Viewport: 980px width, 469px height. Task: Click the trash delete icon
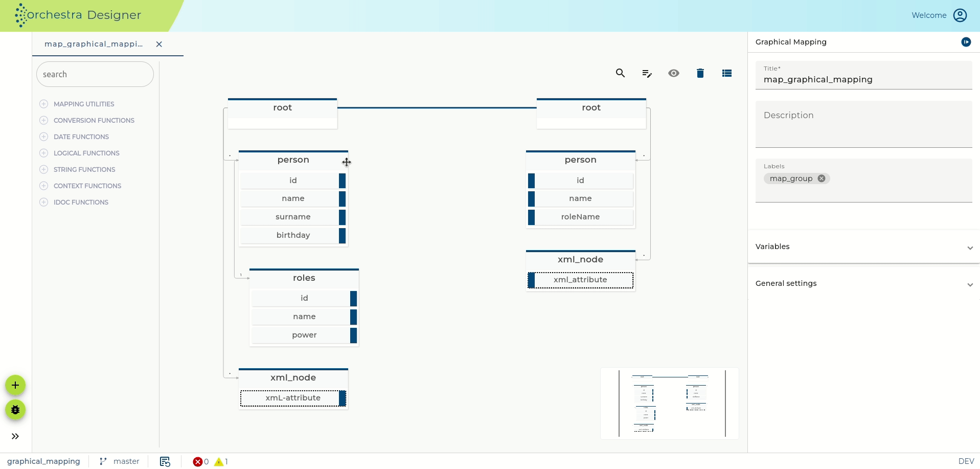[700, 73]
